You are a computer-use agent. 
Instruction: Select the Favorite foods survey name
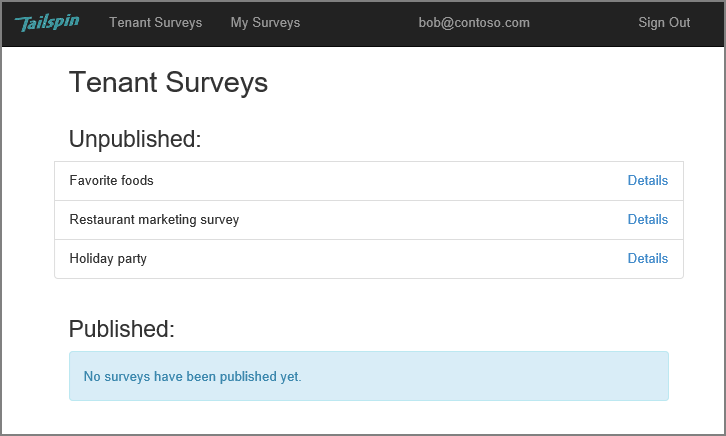[112, 181]
